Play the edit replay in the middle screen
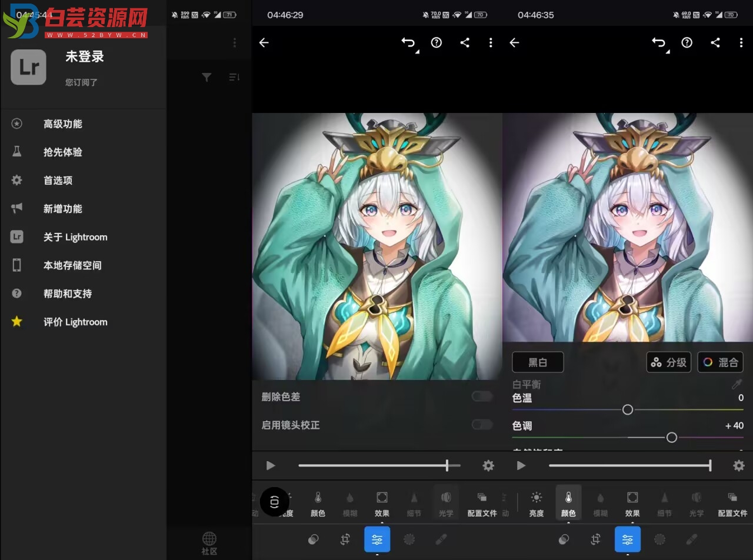Screen dimensions: 753x560 pos(271,466)
